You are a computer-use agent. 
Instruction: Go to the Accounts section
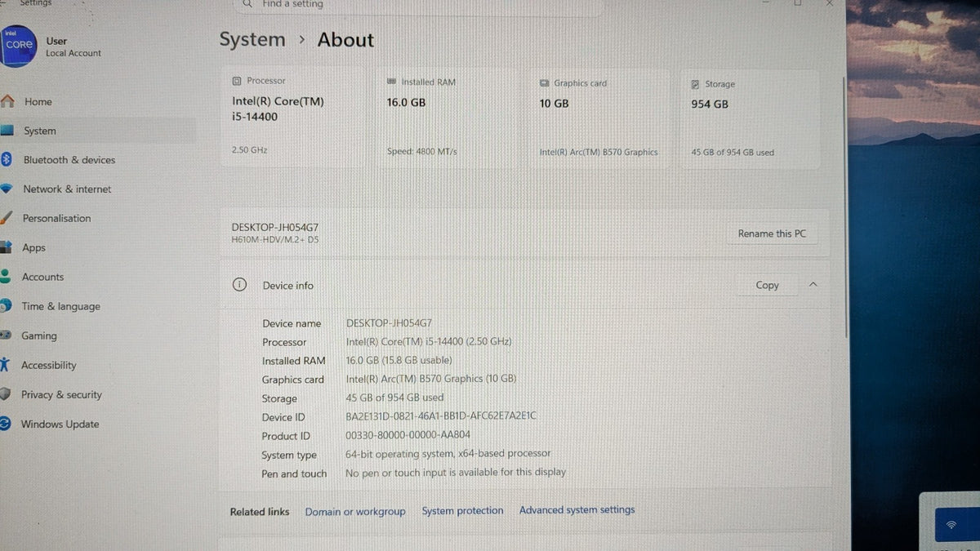[42, 277]
